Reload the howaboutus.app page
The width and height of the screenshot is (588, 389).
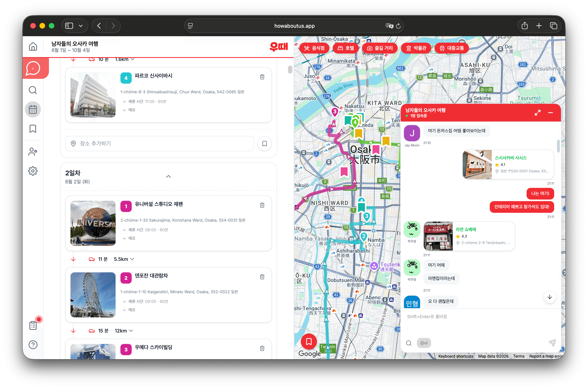(398, 26)
